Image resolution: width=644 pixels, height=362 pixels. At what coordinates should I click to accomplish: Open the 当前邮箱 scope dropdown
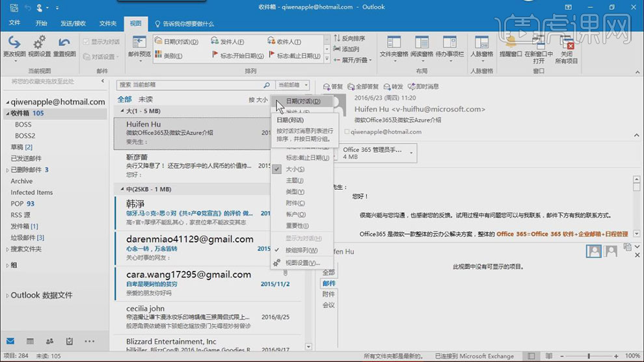[x=293, y=85]
